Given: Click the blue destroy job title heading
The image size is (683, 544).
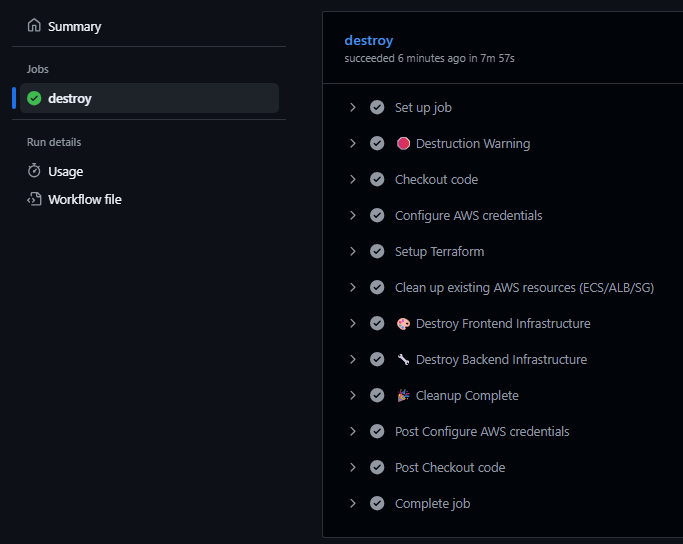Looking at the screenshot, I should click(369, 41).
